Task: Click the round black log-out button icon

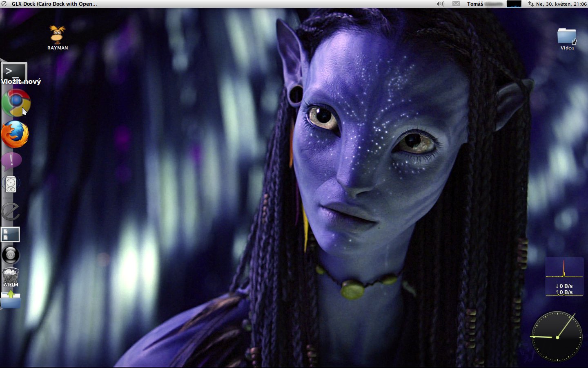Action: [11, 255]
